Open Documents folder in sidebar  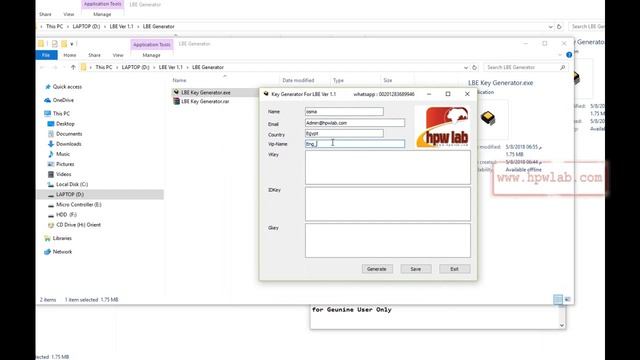69,134
